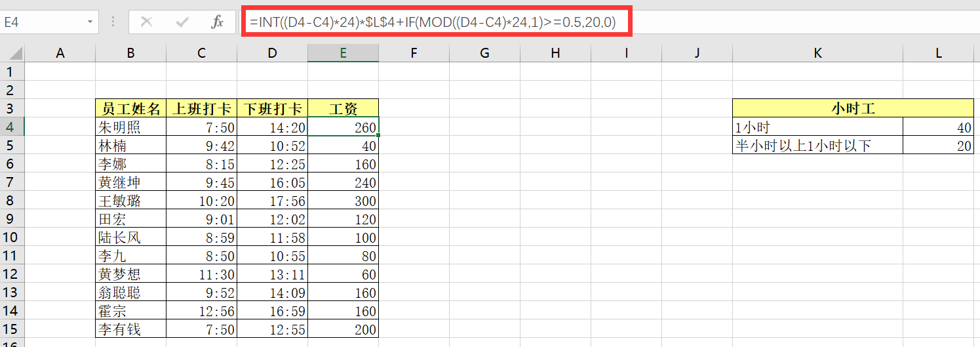
Task: Click the Cancel X formula icon
Action: point(146,22)
